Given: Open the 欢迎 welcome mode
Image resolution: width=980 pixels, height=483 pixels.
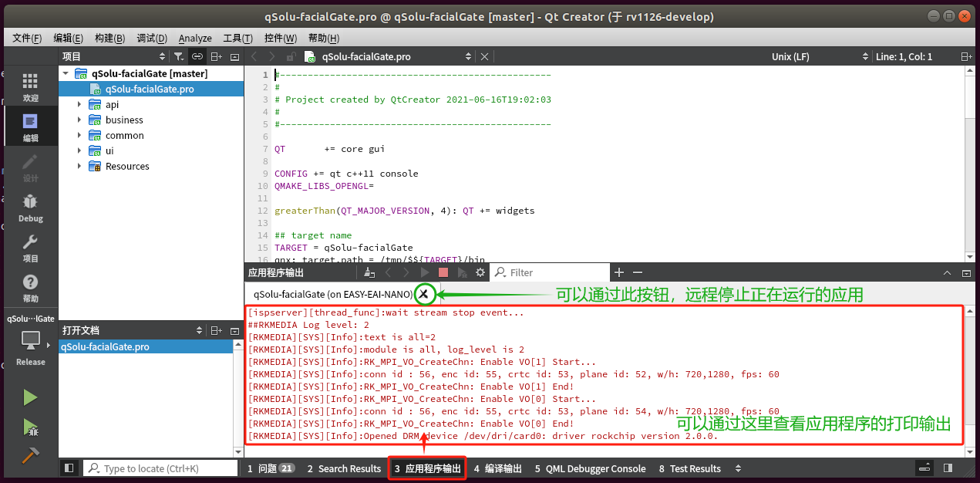Looking at the screenshot, I should pyautogui.click(x=30, y=88).
